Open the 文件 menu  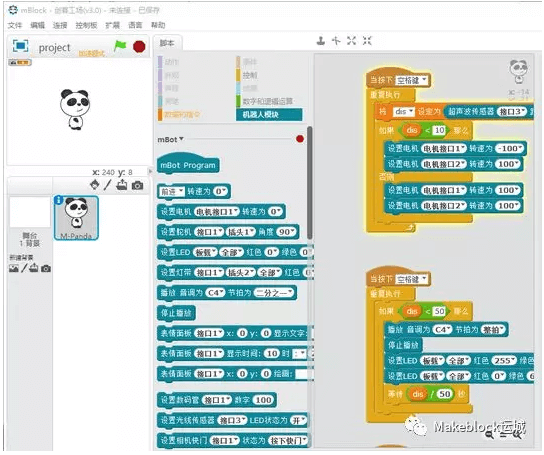pos(15,25)
